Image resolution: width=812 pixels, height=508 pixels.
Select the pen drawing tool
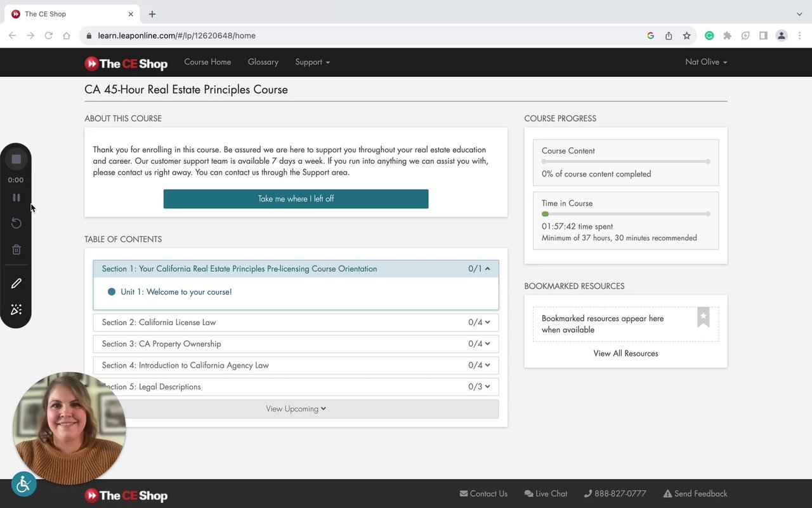(16, 283)
